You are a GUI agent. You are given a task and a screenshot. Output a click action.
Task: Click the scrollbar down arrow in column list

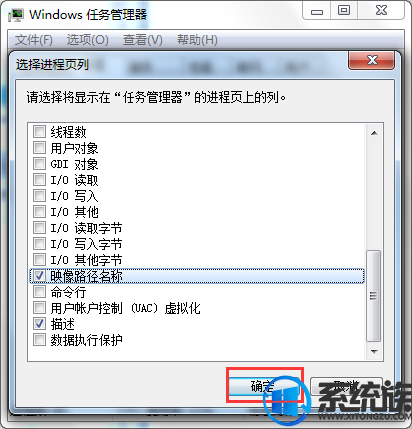click(x=374, y=351)
